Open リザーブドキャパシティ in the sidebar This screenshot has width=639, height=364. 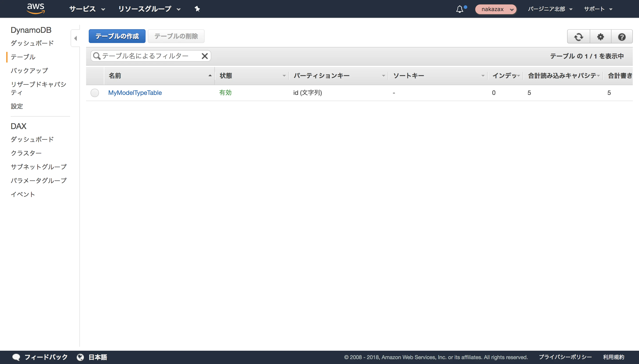tap(39, 88)
